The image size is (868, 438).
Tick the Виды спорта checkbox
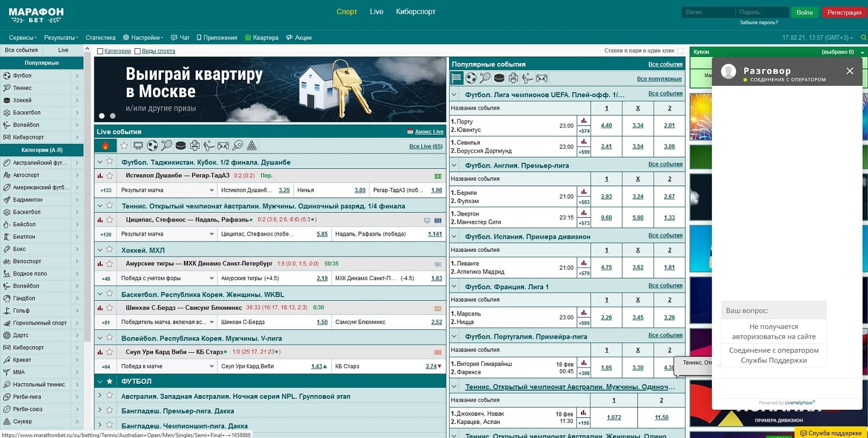tap(137, 51)
